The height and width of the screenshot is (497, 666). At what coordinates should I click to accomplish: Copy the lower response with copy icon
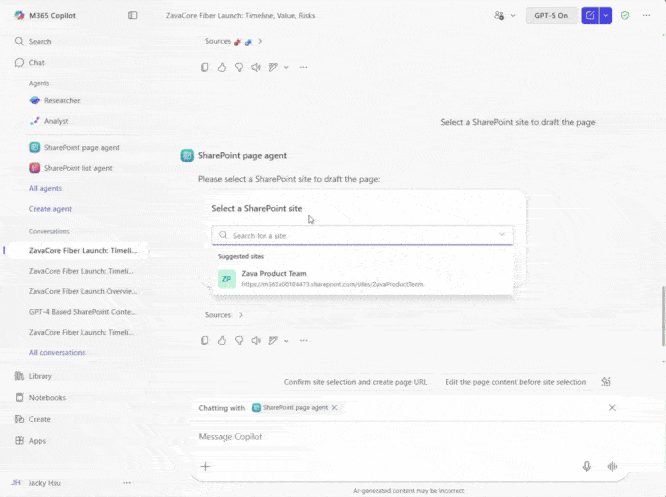click(x=205, y=340)
